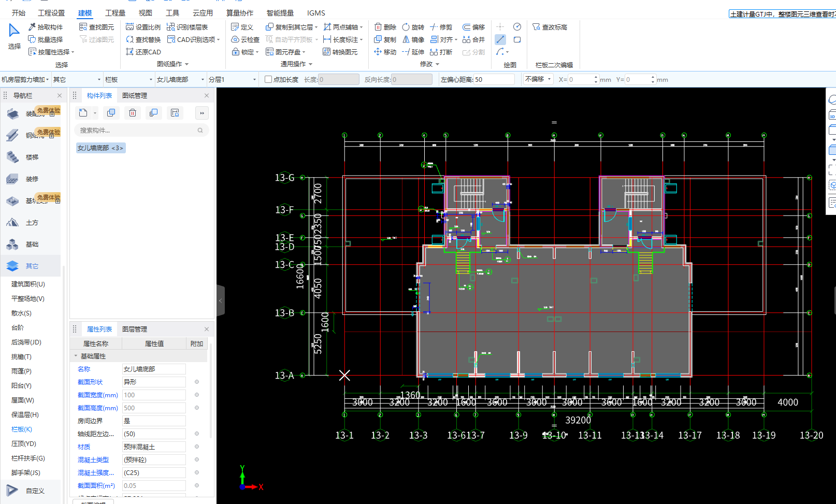The image size is (836, 504).
Task: Open the 栏板 component type dropdown
Action: pyautogui.click(x=129, y=79)
